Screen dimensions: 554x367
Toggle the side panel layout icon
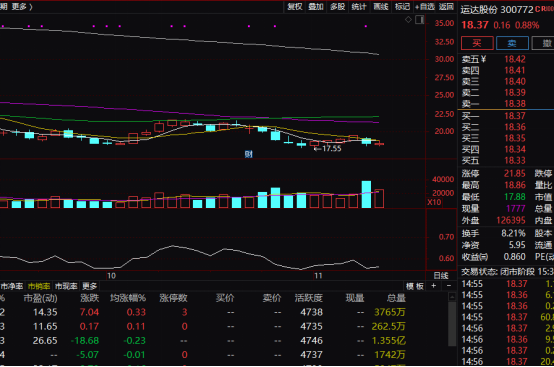coord(419,20)
